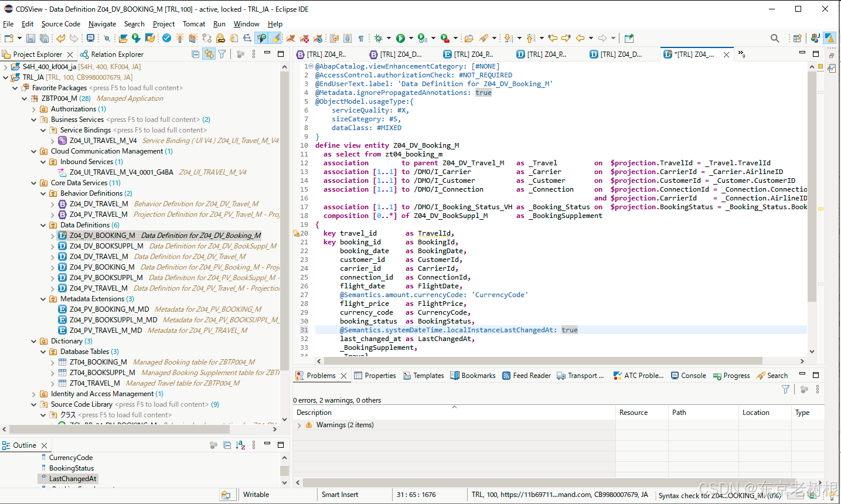Viewport: 841px width, 504px height.
Task: Open the Source Code menu
Action: [x=60, y=24]
